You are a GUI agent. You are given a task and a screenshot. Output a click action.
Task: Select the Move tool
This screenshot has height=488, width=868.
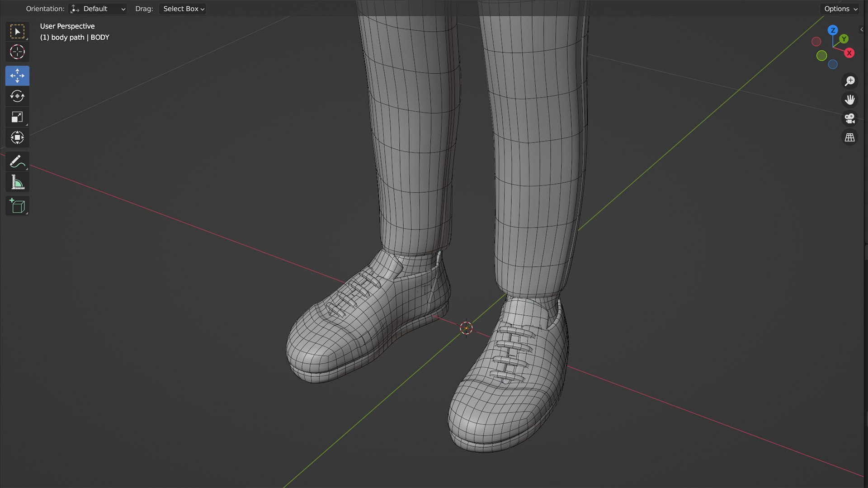click(x=17, y=76)
